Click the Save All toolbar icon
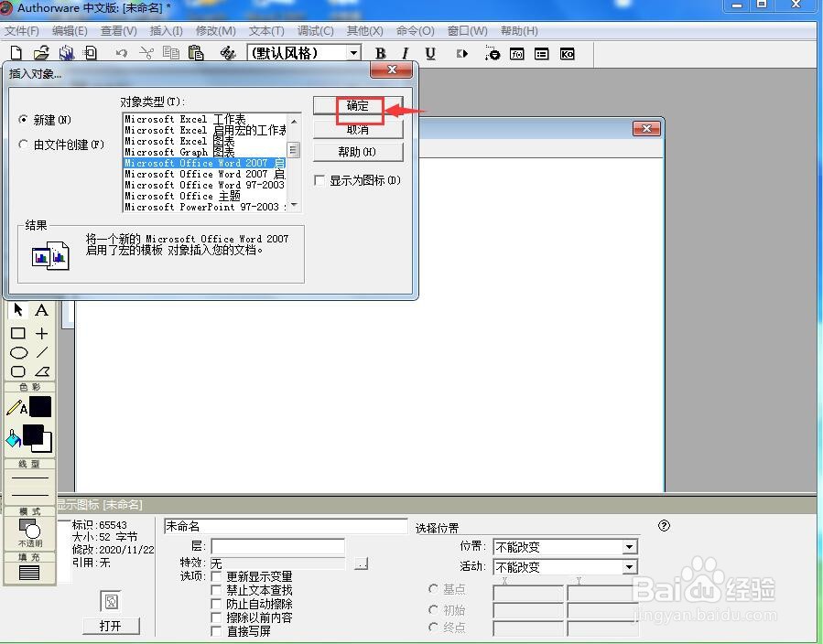This screenshot has width=823, height=644. [66, 53]
